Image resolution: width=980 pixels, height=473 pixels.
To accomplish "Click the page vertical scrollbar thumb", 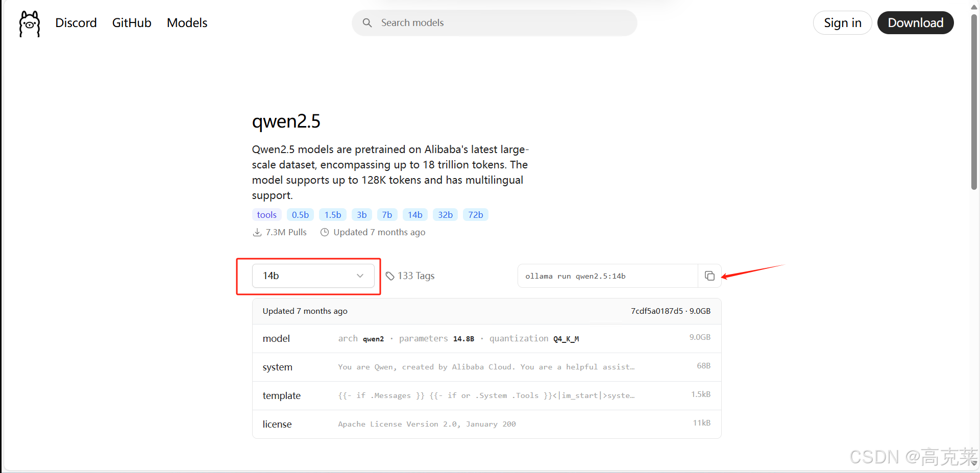I will 974,102.
